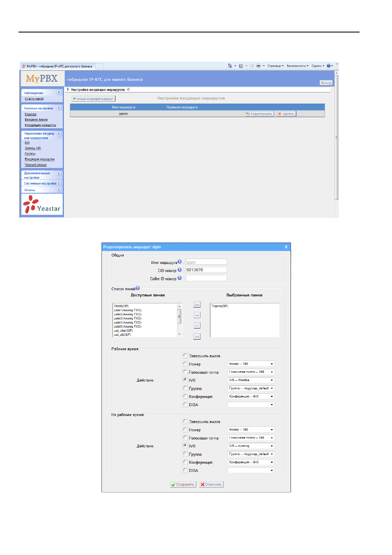
Task: Expand the 'Дополнительные настройки' sidebar section
Action: click(59, 173)
